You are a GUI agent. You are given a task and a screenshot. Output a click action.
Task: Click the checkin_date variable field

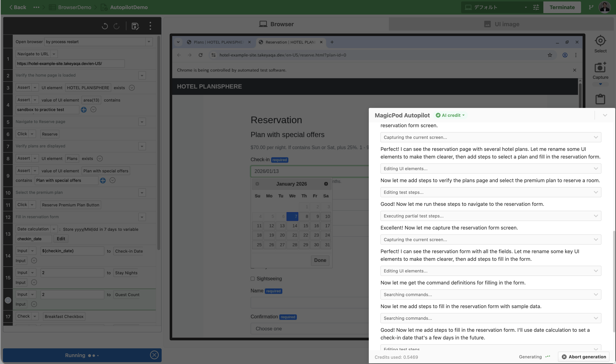click(x=34, y=239)
